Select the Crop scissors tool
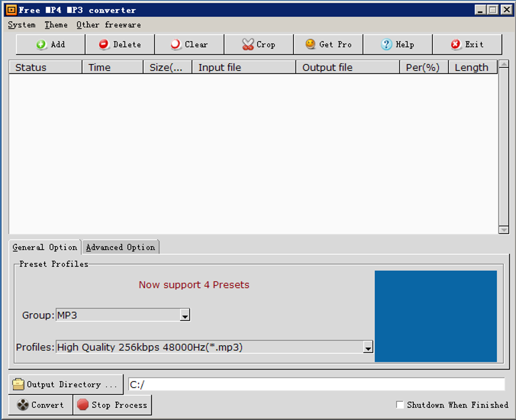 (248, 44)
